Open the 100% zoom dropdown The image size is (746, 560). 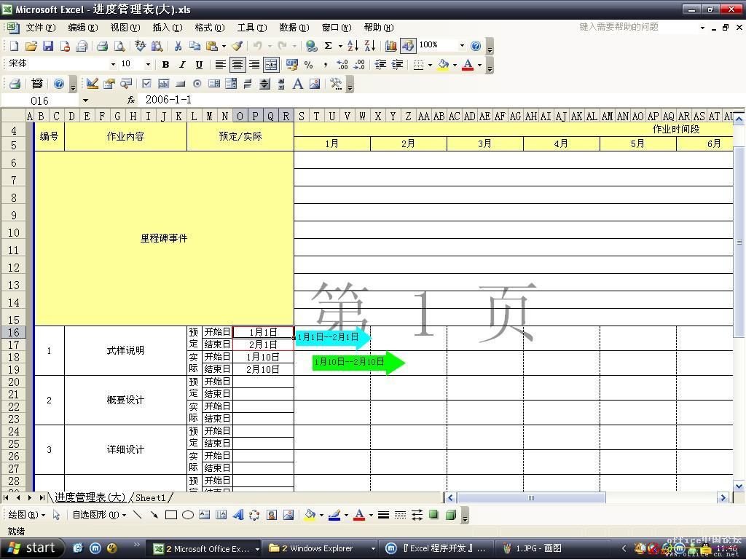(x=461, y=46)
